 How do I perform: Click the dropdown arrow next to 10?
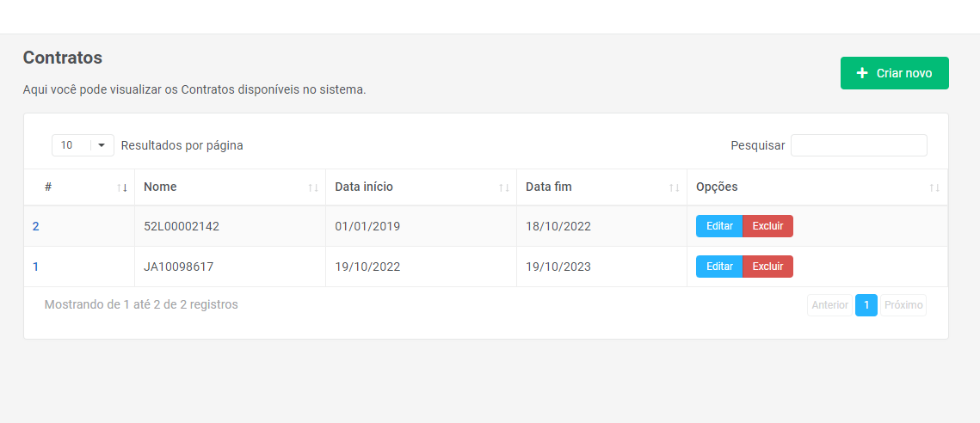[x=102, y=145]
